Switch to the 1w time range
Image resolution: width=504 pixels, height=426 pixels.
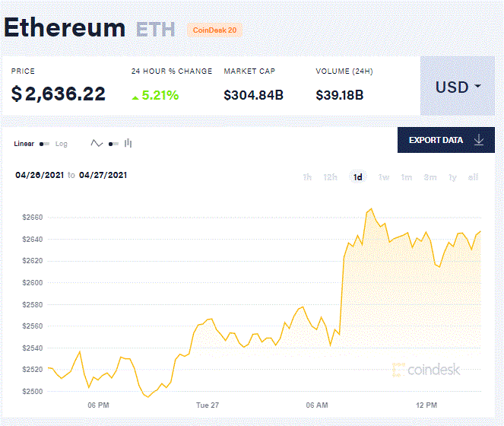[384, 177]
